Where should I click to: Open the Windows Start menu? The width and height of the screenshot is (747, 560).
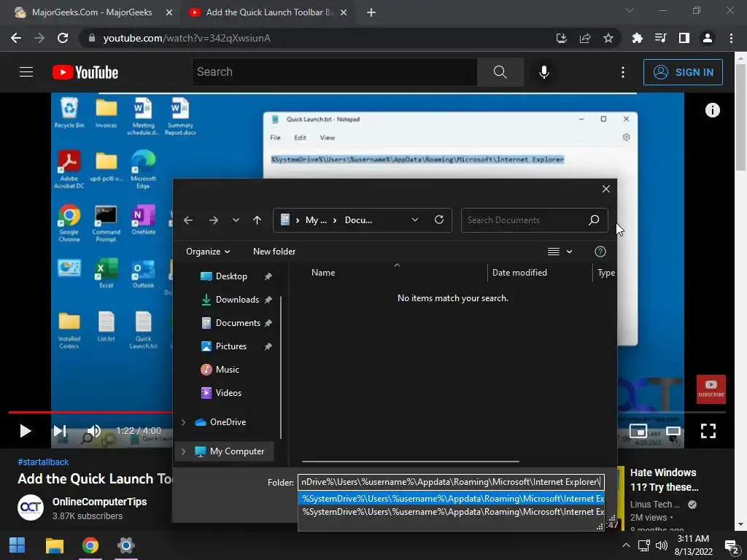(x=18, y=545)
